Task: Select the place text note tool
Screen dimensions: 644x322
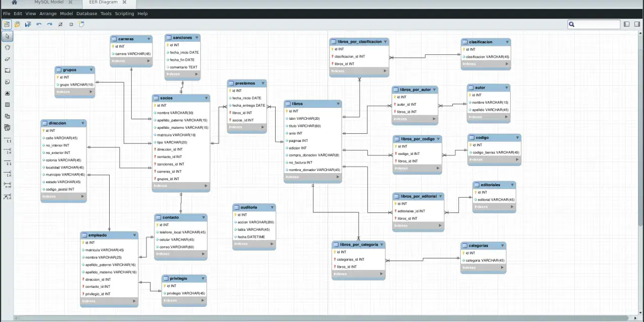Action: tap(7, 82)
